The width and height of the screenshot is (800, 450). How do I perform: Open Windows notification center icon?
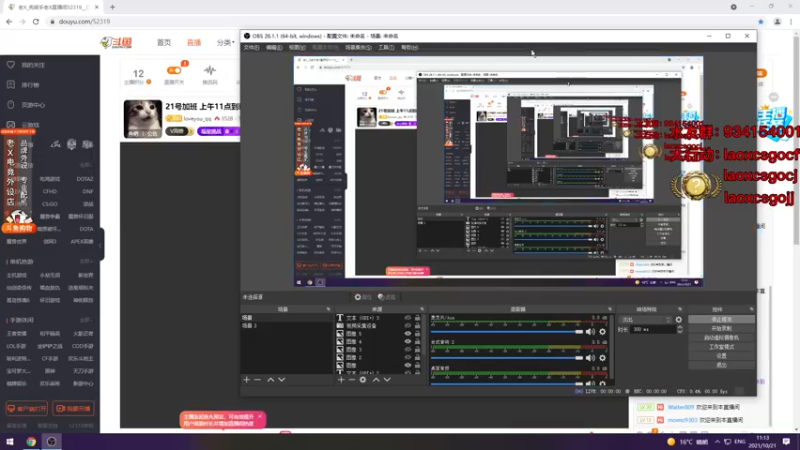click(x=786, y=441)
